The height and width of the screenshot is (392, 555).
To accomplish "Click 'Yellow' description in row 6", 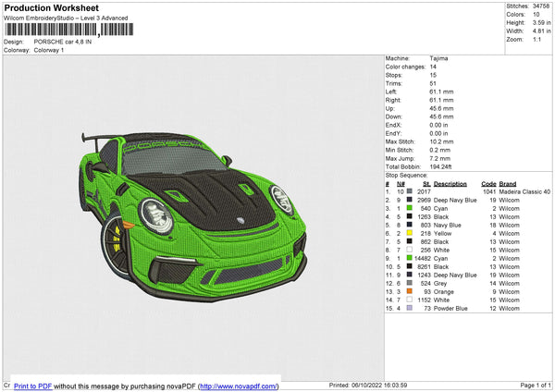I will pyautogui.click(x=442, y=234).
